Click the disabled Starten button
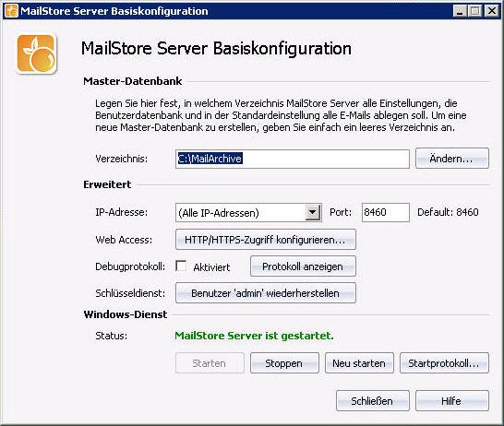The image size is (504, 426). (x=210, y=363)
